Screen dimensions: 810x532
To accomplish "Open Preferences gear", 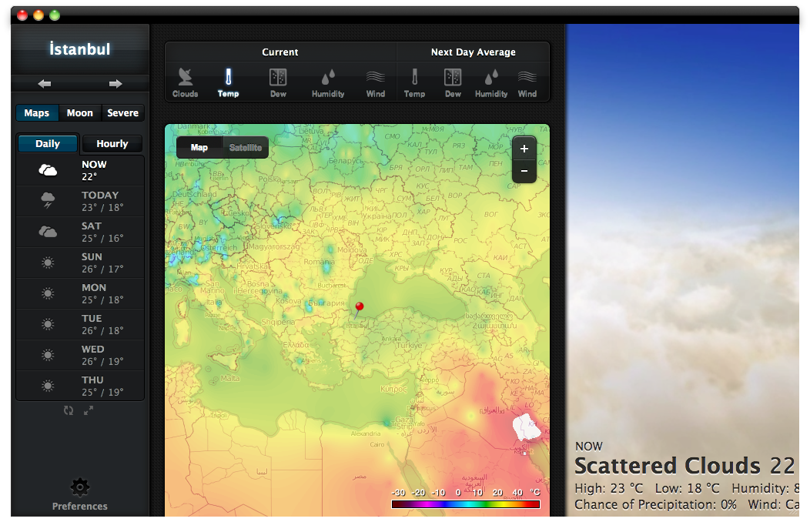I will click(x=80, y=487).
